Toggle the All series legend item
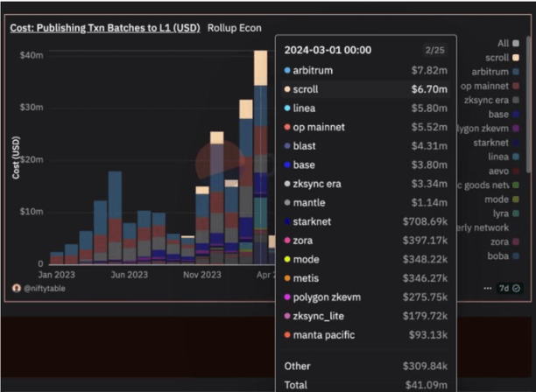Image resolution: width=536 pixels, height=392 pixels. coord(502,43)
